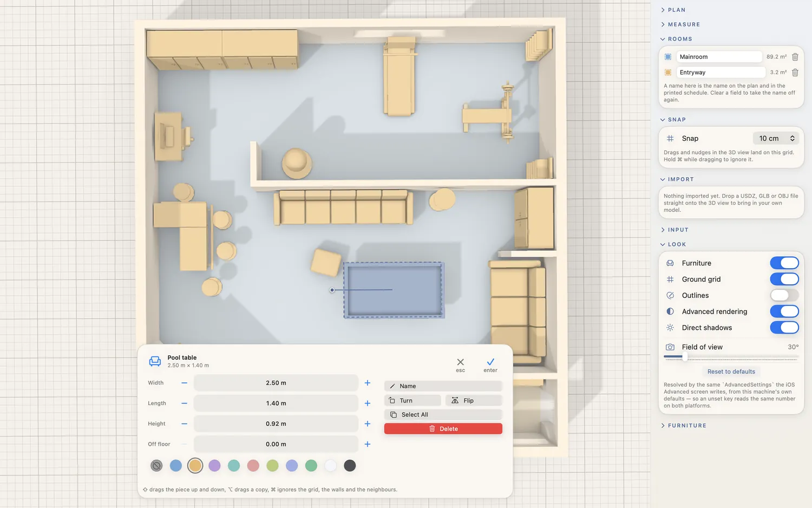Click the blue Mainroom color square
812x508 pixels.
[668, 57]
